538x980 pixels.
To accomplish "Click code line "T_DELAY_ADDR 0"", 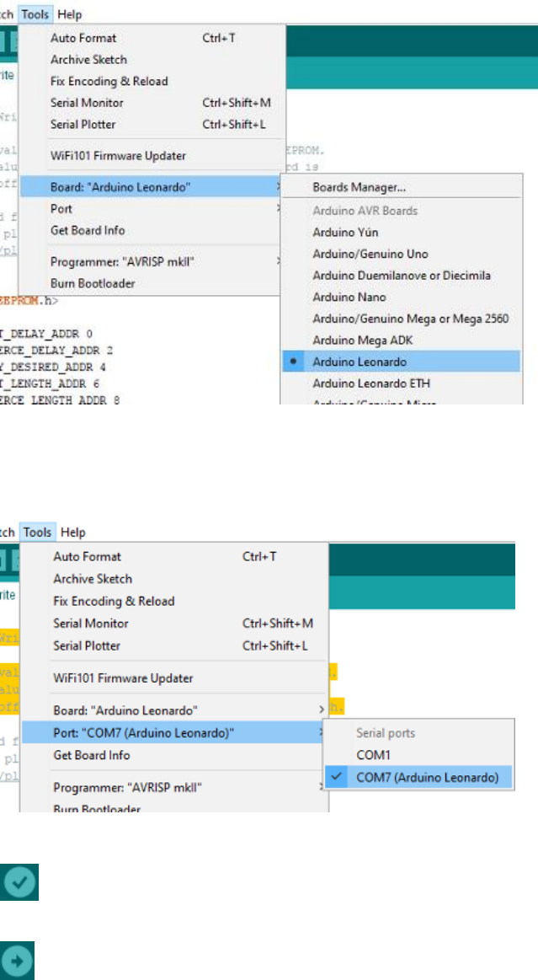I will 46,333.
